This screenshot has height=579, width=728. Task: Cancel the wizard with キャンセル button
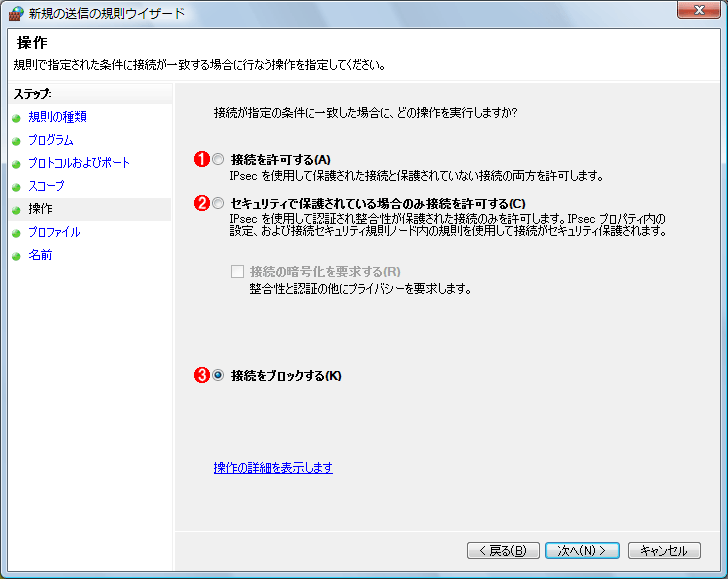click(x=664, y=551)
